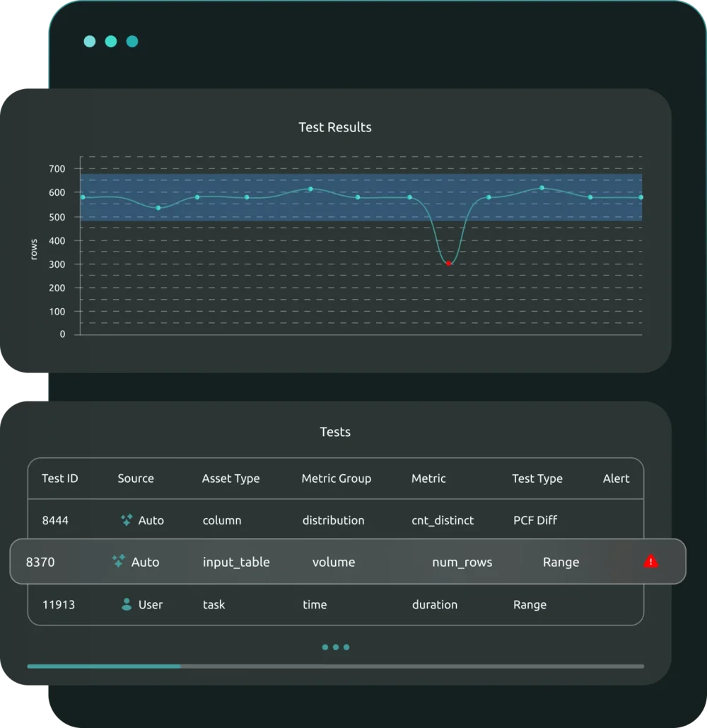707x728 pixels.
Task: Click the third window control dot
Action: (x=132, y=41)
